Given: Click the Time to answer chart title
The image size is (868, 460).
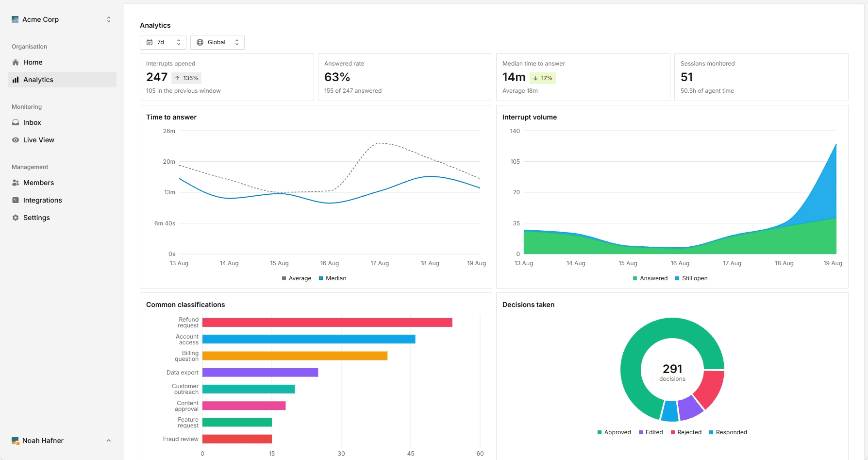Looking at the screenshot, I should point(171,117).
